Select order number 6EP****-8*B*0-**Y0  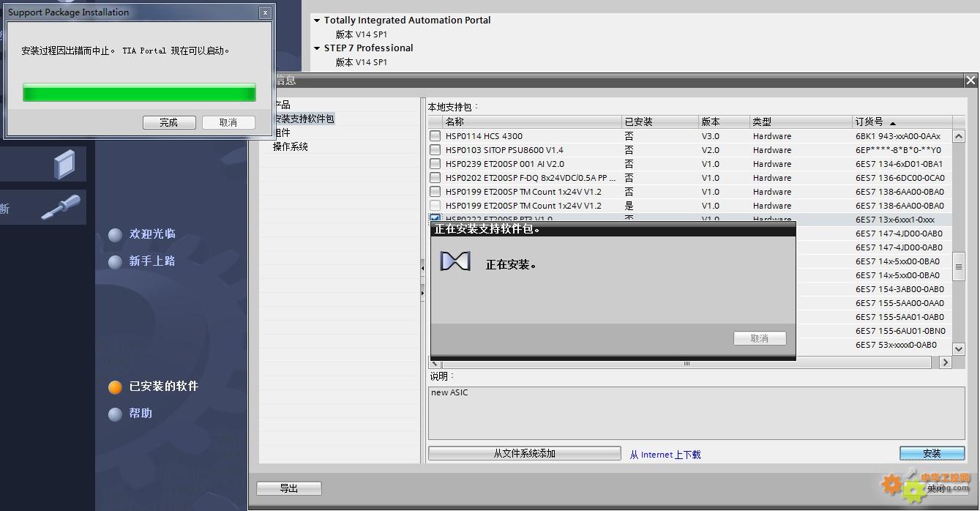[x=898, y=150]
